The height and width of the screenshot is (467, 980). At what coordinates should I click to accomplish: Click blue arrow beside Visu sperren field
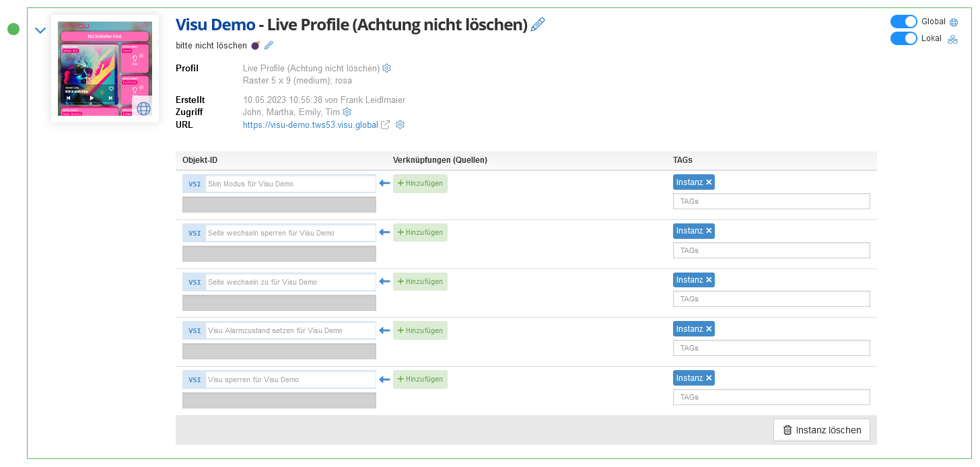click(x=384, y=380)
